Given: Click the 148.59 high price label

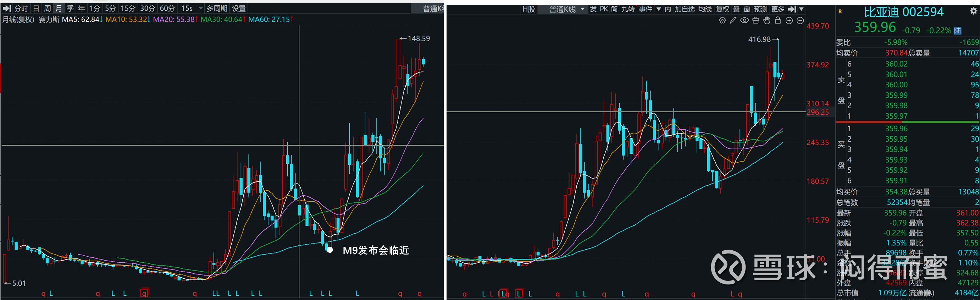Looking at the screenshot, I should pyautogui.click(x=419, y=38).
